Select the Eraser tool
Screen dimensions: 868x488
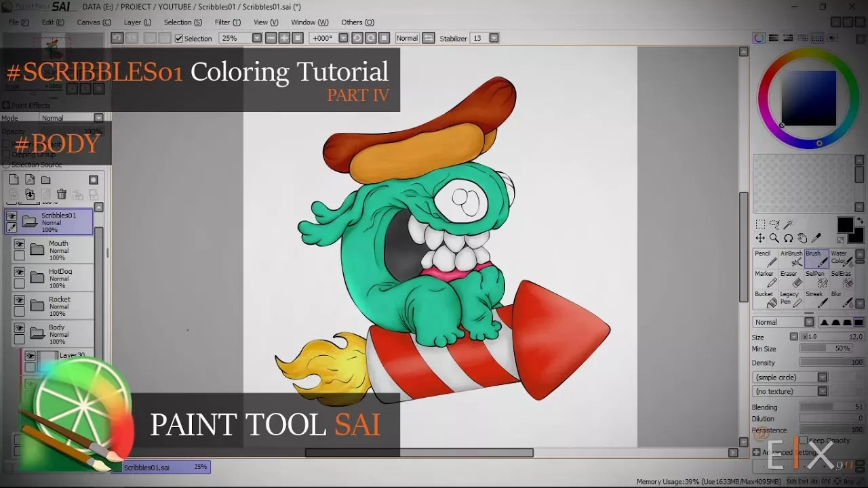coord(791,279)
